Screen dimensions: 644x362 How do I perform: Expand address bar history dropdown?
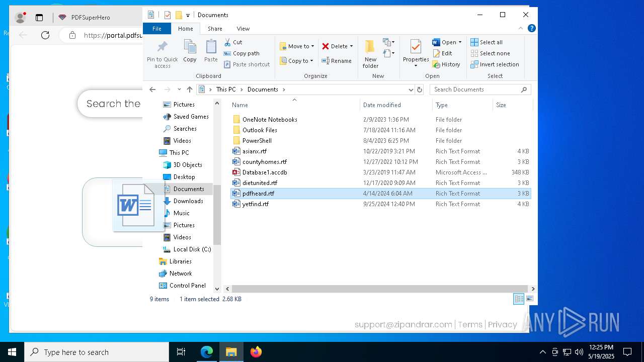tap(411, 89)
